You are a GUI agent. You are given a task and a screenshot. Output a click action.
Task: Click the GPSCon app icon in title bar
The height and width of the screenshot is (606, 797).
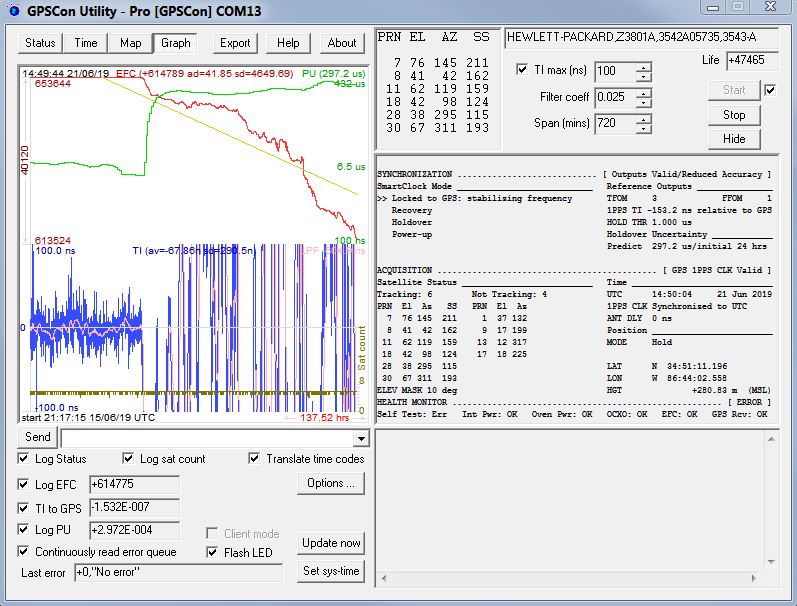12,12
